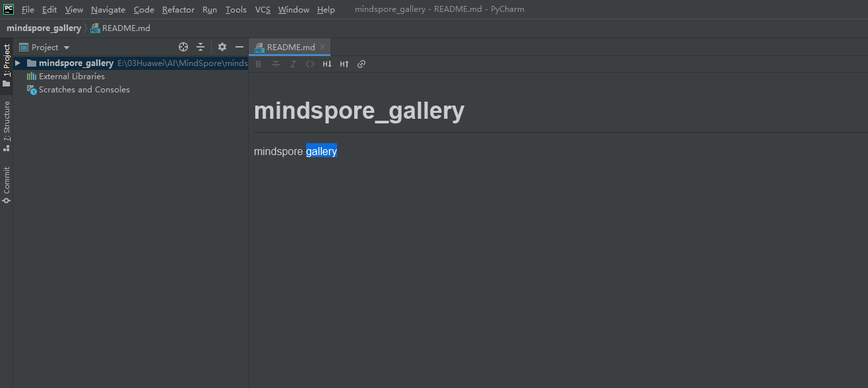Screen dimensions: 868x388
Task: Select Scratches and Consoles item
Action: click(x=84, y=90)
